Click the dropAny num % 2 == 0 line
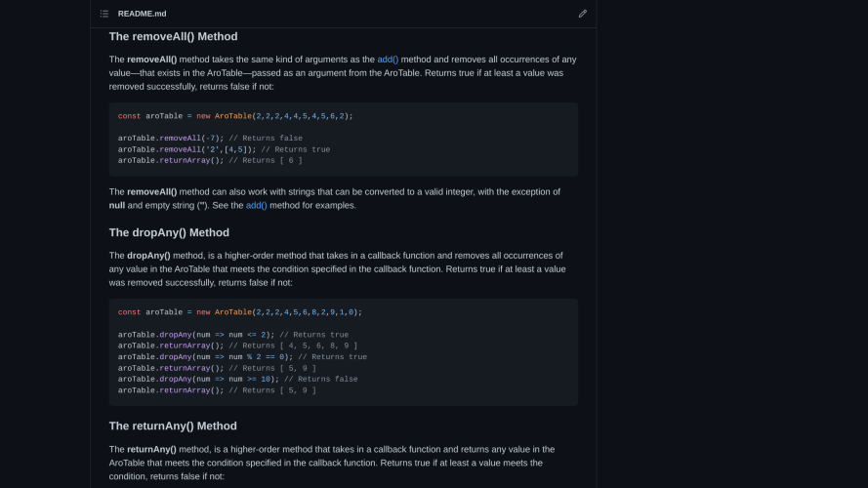The height and width of the screenshot is (488, 868). 242,357
